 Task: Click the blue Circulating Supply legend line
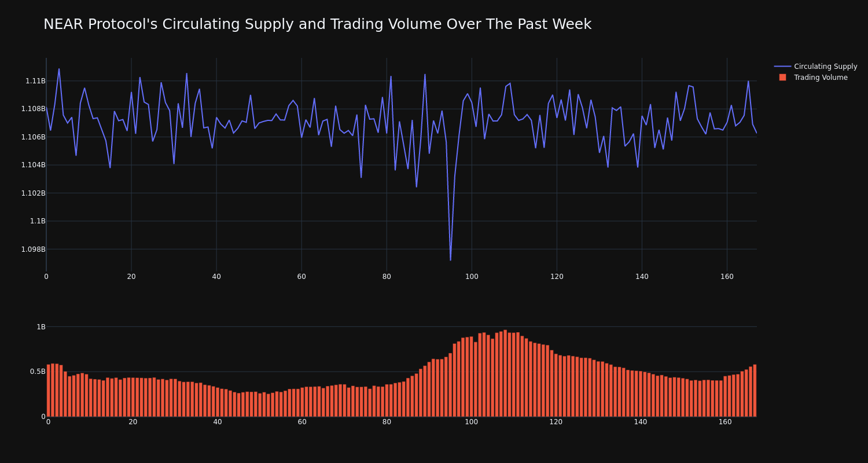coord(782,67)
